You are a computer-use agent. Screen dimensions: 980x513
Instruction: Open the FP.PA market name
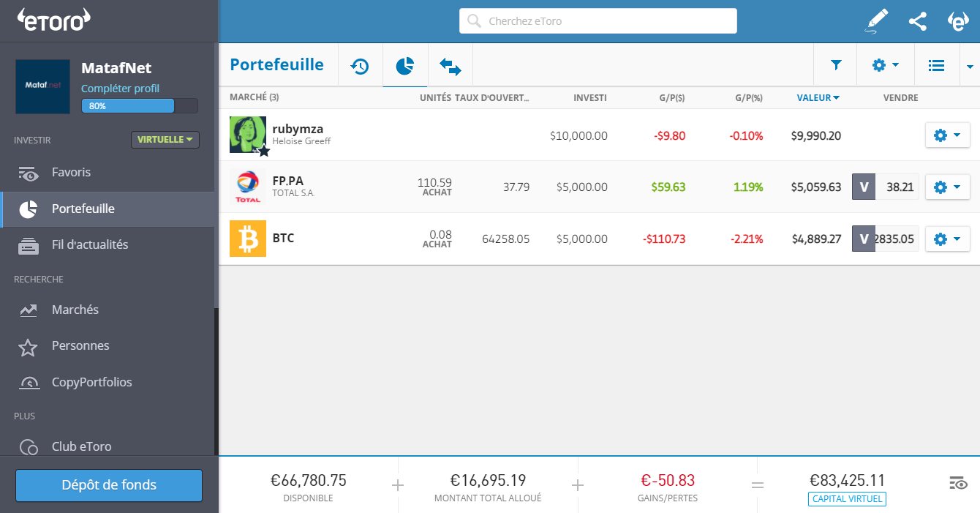(287, 181)
